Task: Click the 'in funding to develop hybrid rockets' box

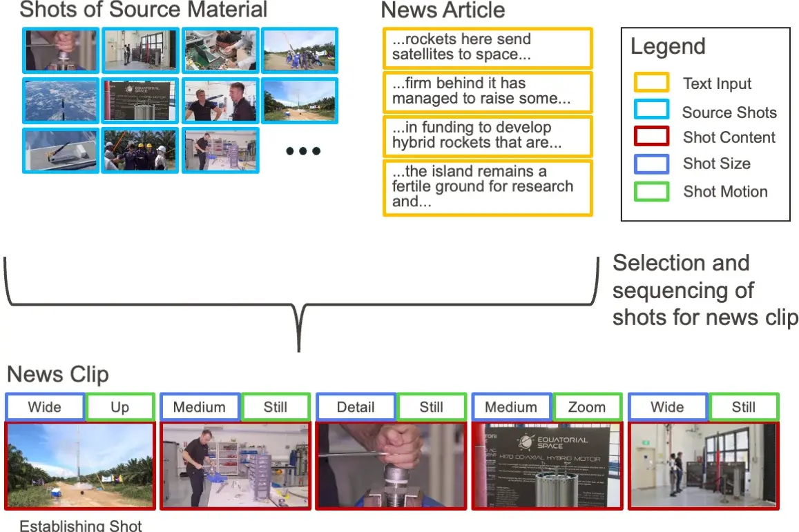Action: [488, 135]
